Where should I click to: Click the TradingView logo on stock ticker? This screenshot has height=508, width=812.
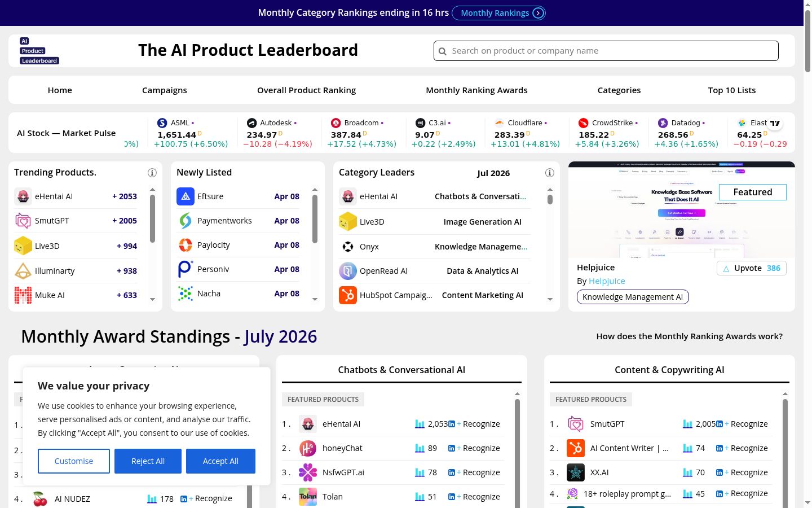775,123
